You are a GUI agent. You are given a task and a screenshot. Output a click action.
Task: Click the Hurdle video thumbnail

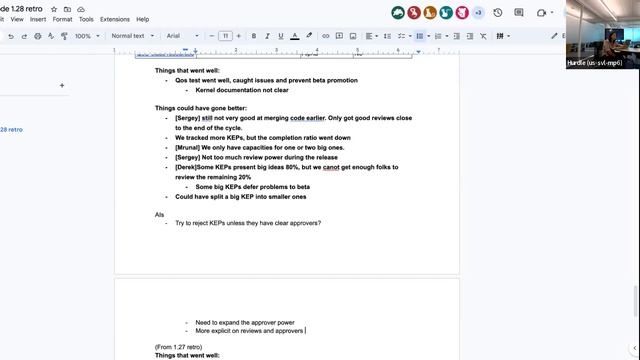coord(603,34)
